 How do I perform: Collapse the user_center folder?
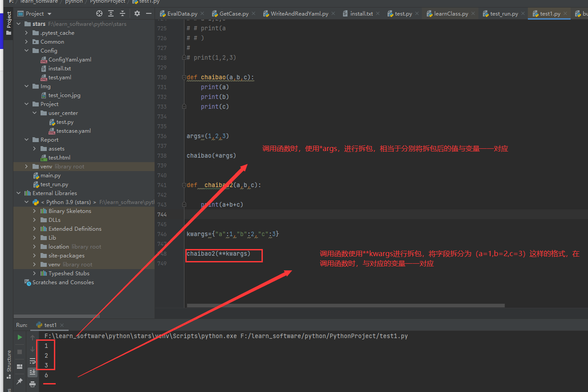(x=35, y=113)
